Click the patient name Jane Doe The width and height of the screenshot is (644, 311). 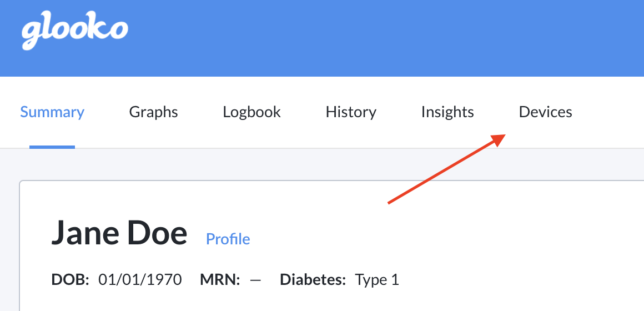119,233
